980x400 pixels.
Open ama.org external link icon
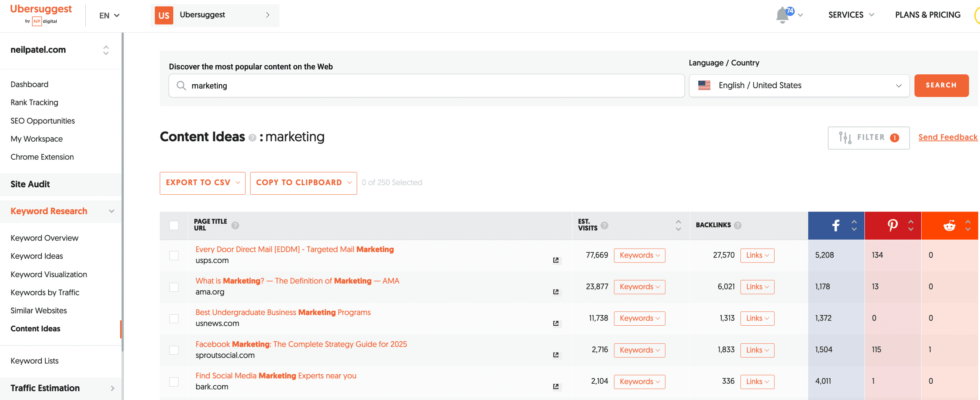tap(556, 292)
